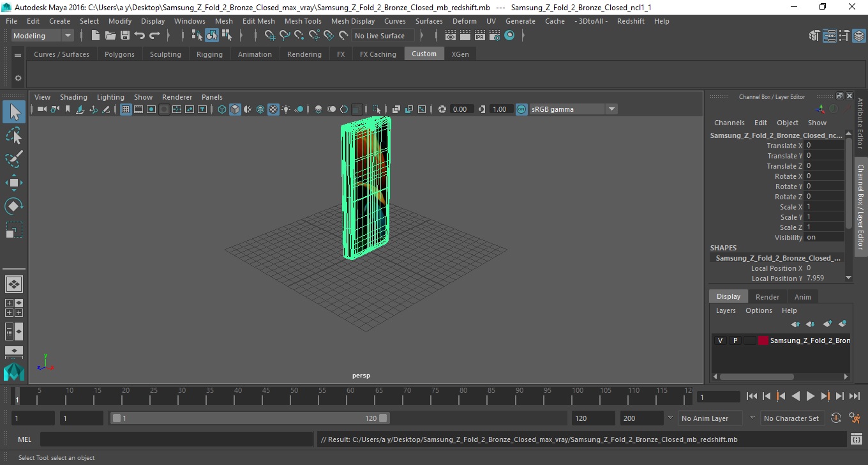Toggle Use All Lights bulb button
The image size is (868, 465).
pyautogui.click(x=286, y=109)
